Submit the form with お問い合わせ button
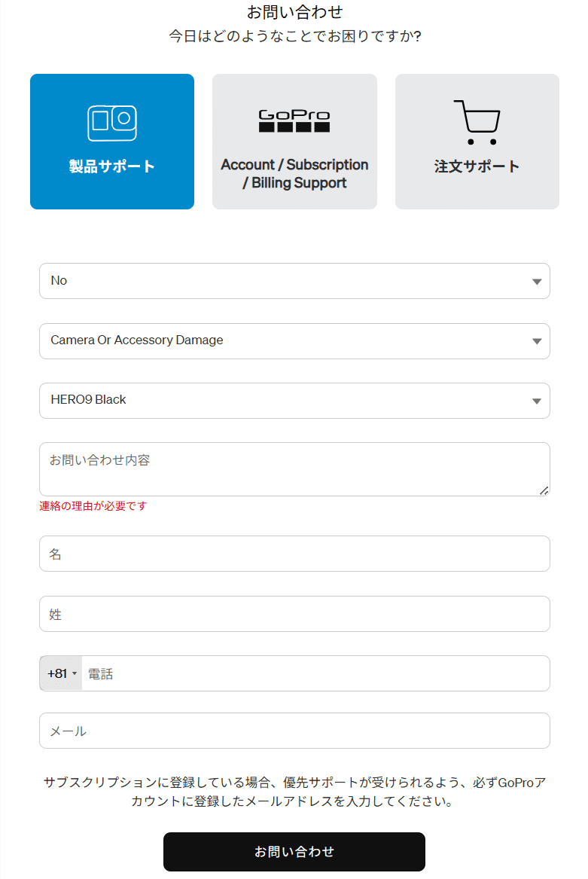Viewport: 588px width, 879px height. coord(294,852)
